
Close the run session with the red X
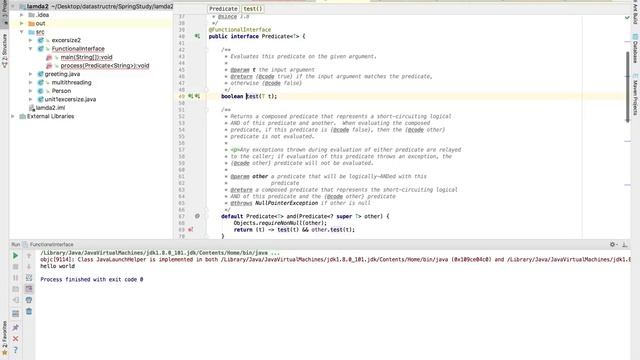click(x=16, y=339)
